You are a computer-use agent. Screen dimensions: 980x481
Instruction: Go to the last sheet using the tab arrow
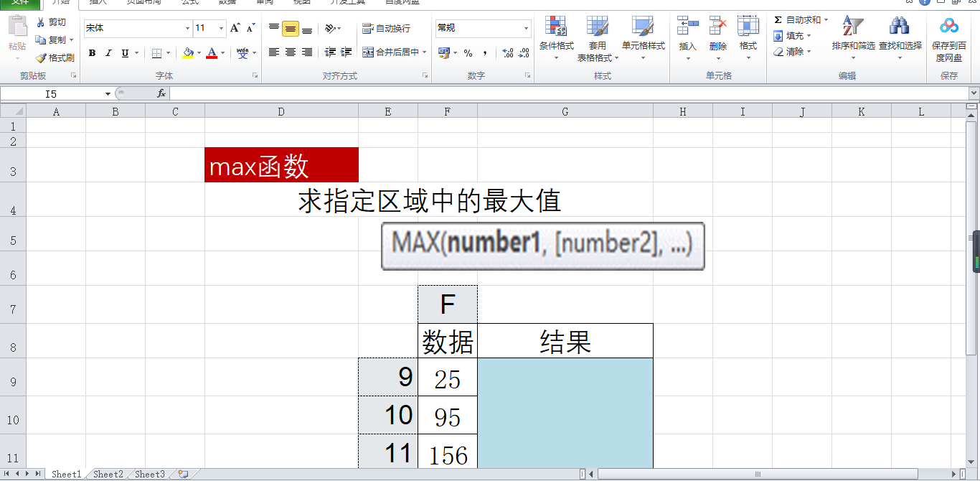point(38,474)
